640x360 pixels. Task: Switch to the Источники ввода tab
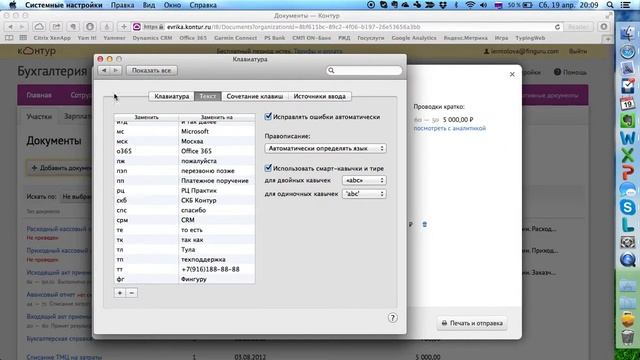(320, 96)
